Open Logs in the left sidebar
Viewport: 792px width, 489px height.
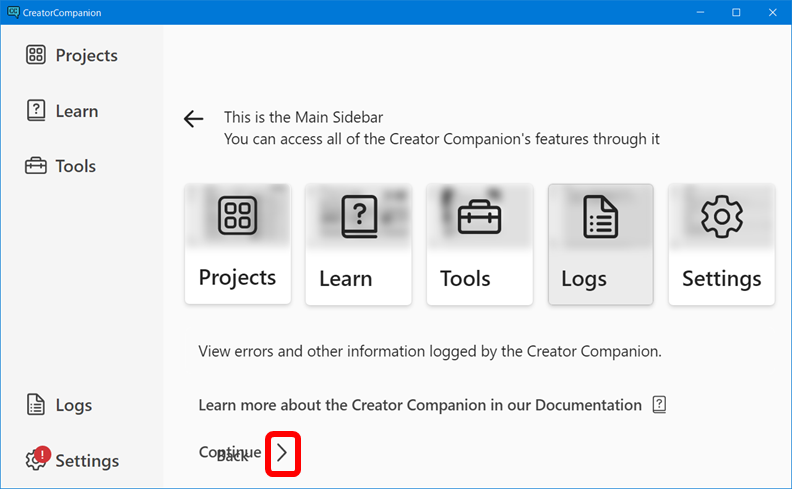pyautogui.click(x=60, y=405)
